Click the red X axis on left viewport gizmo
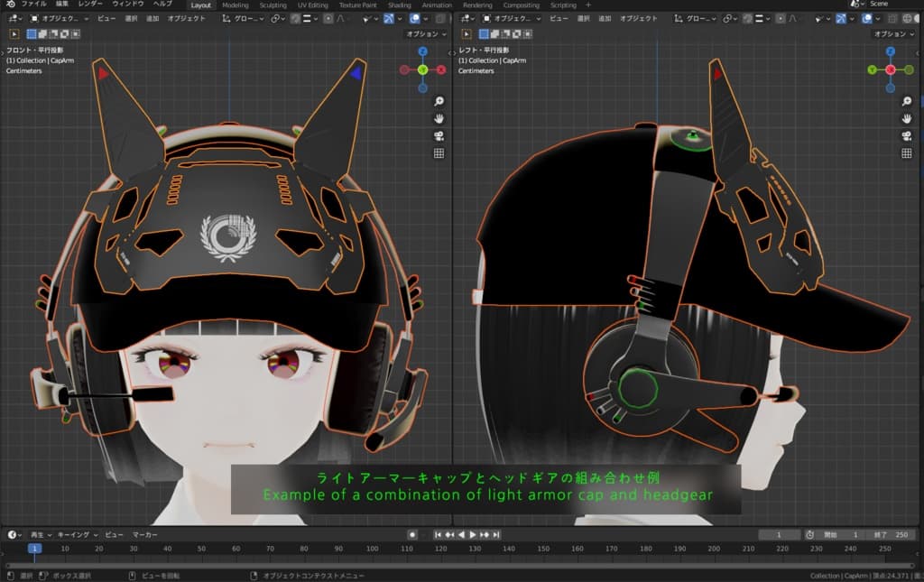This screenshot has width=924, height=582. 441,69
